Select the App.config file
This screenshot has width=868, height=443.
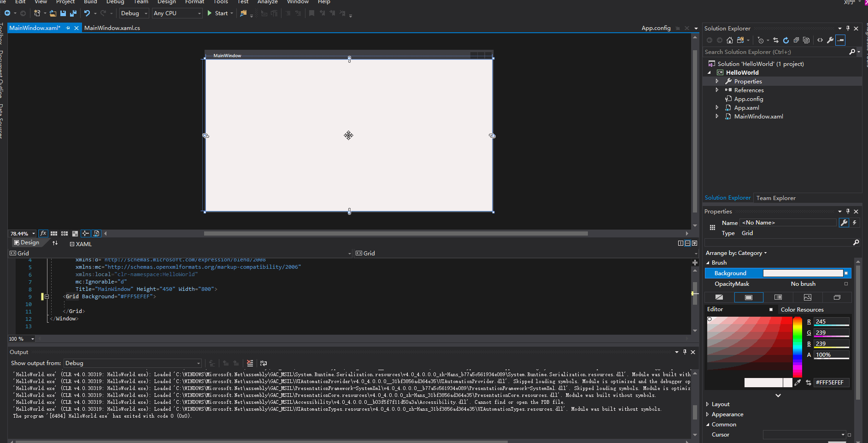pos(749,99)
